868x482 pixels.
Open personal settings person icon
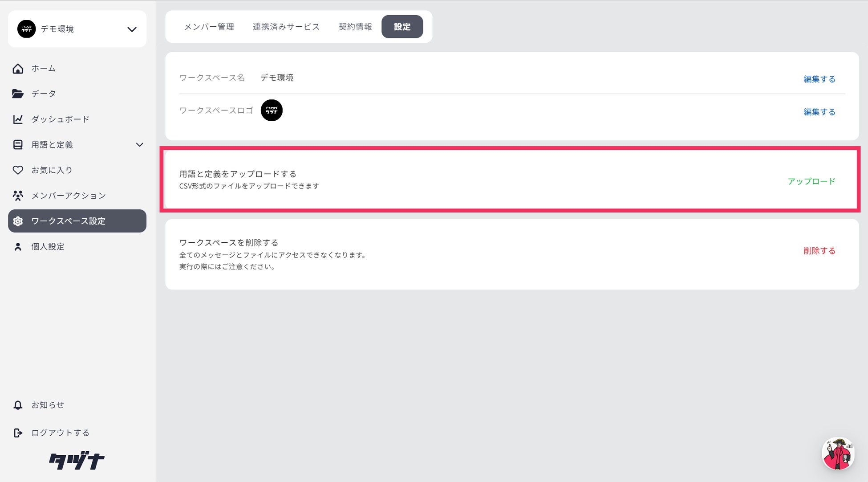(x=18, y=247)
